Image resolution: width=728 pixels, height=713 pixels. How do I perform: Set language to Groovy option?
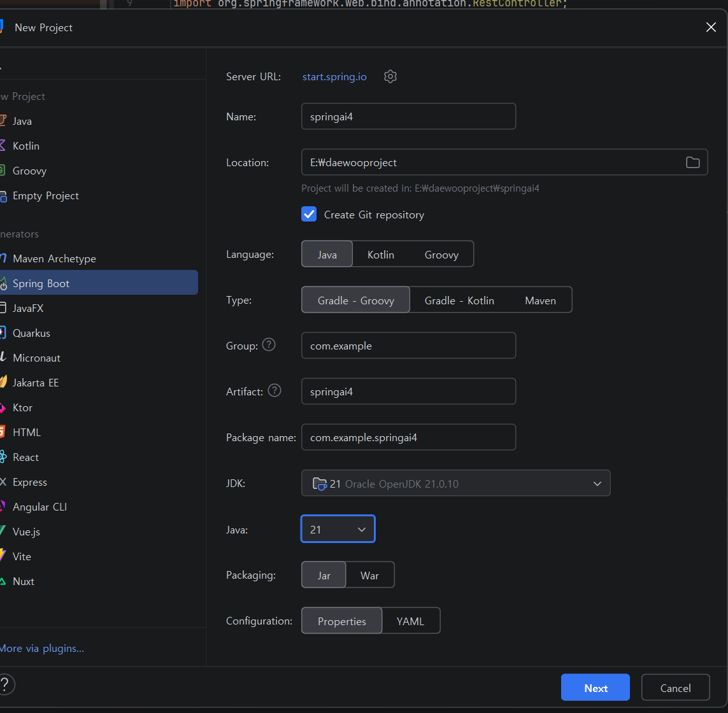pos(441,255)
